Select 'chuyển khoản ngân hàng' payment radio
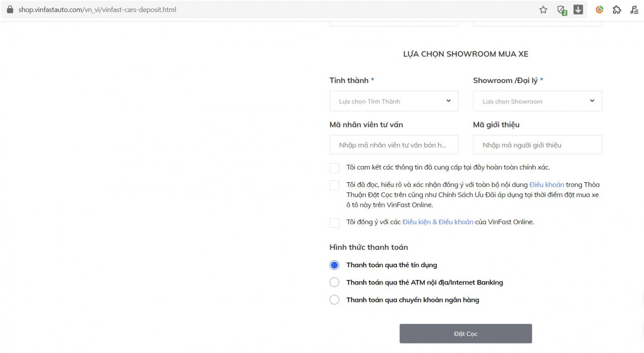Image resolution: width=644 pixels, height=353 pixels. (334, 300)
